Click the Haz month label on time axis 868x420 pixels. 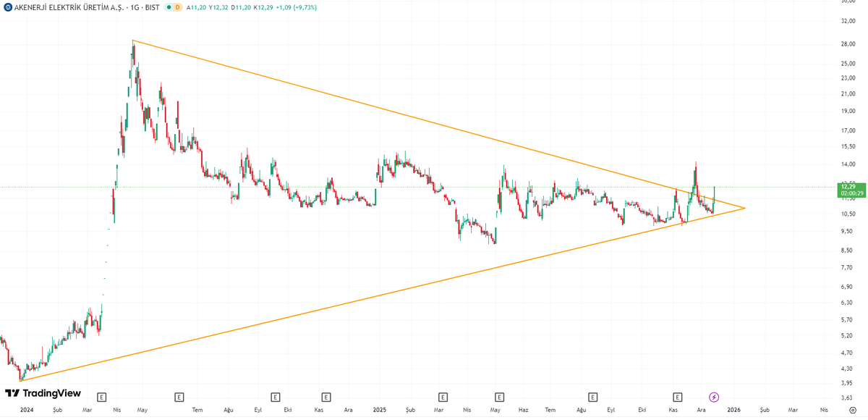[523, 410]
